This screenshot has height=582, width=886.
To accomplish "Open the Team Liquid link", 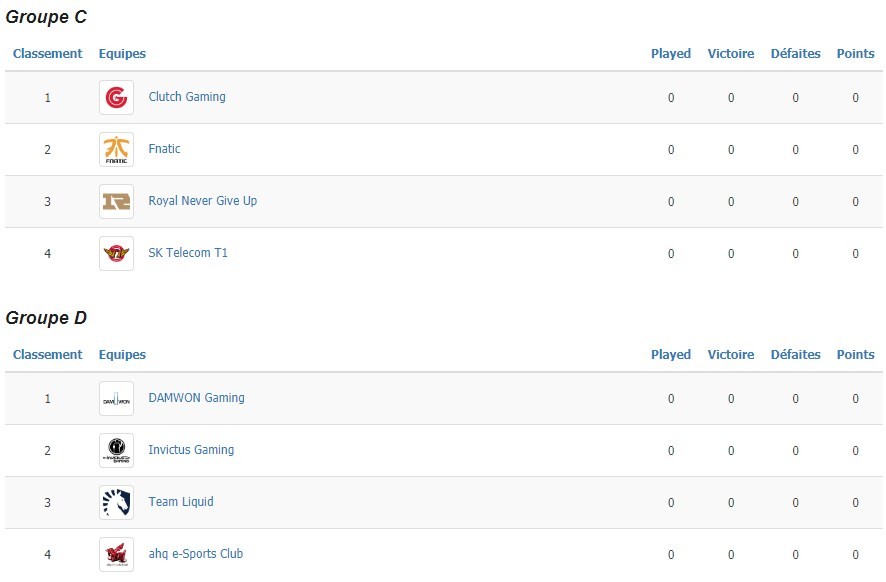I will tap(181, 502).
